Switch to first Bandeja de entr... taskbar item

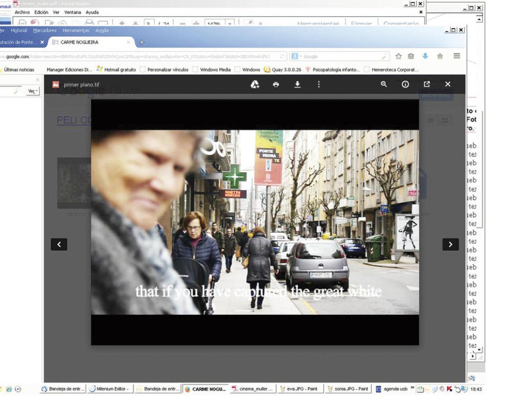63,389
